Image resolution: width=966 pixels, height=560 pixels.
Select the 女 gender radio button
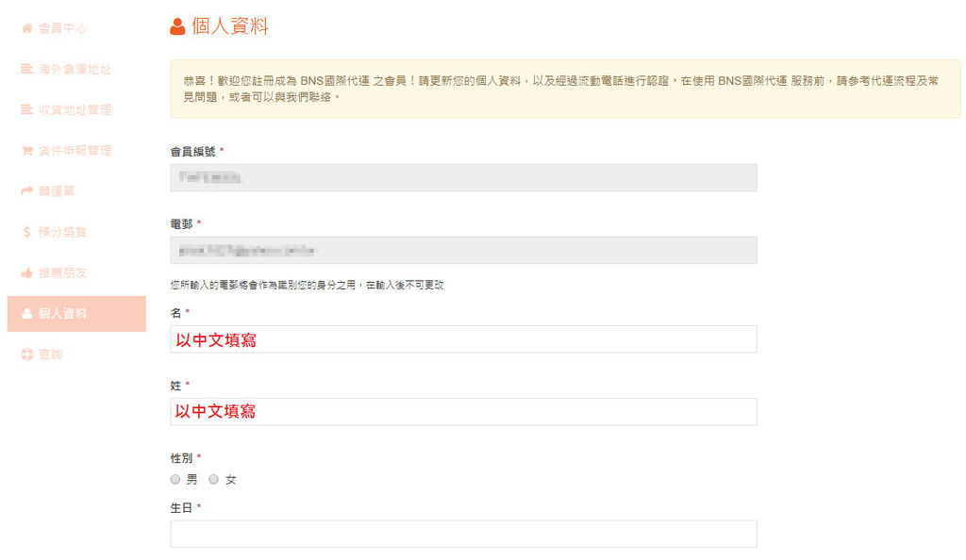pos(214,480)
